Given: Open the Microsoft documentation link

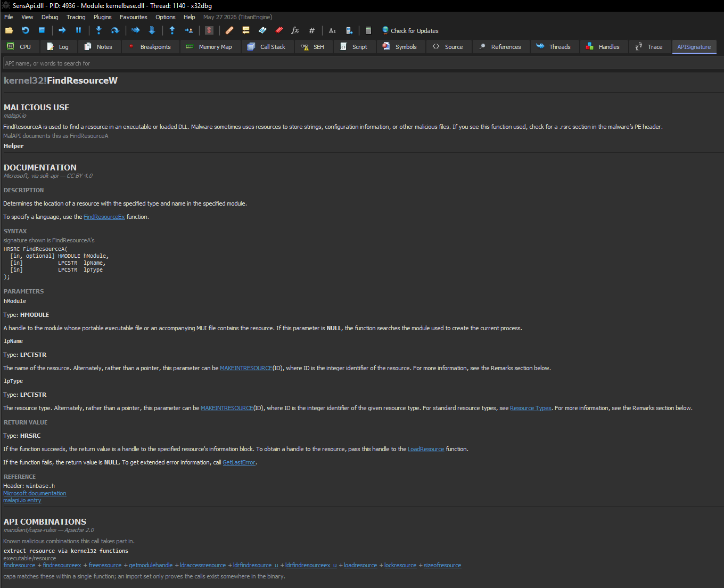Looking at the screenshot, I should pos(35,493).
